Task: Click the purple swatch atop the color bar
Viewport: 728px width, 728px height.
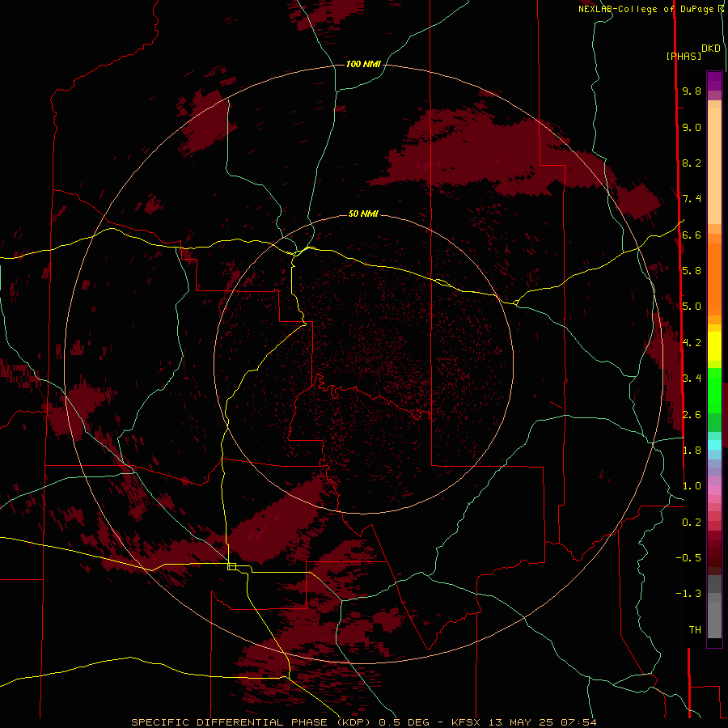Action: coord(714,81)
